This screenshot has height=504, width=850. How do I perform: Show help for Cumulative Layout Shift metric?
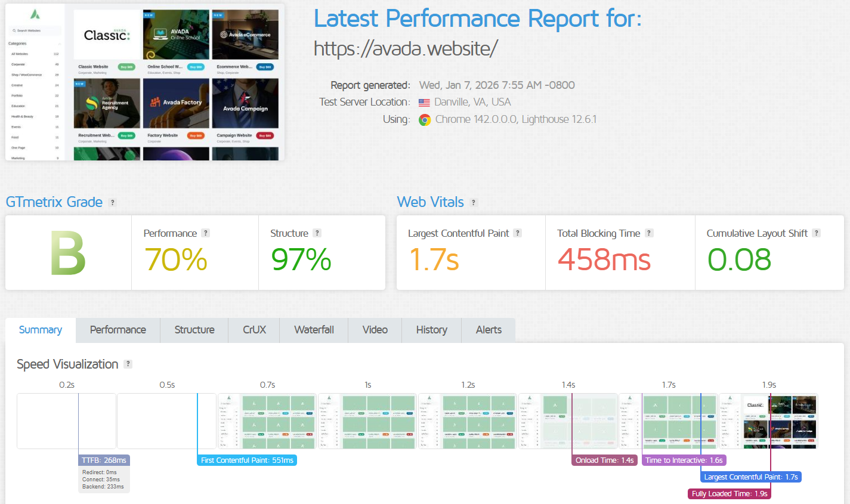tap(817, 233)
